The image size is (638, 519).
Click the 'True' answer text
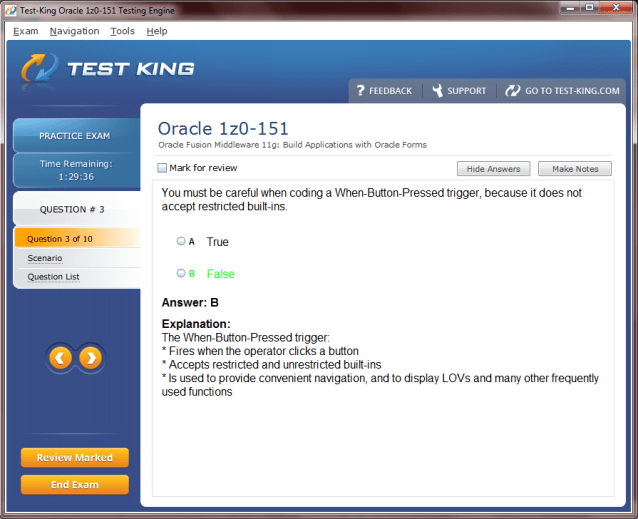click(218, 242)
